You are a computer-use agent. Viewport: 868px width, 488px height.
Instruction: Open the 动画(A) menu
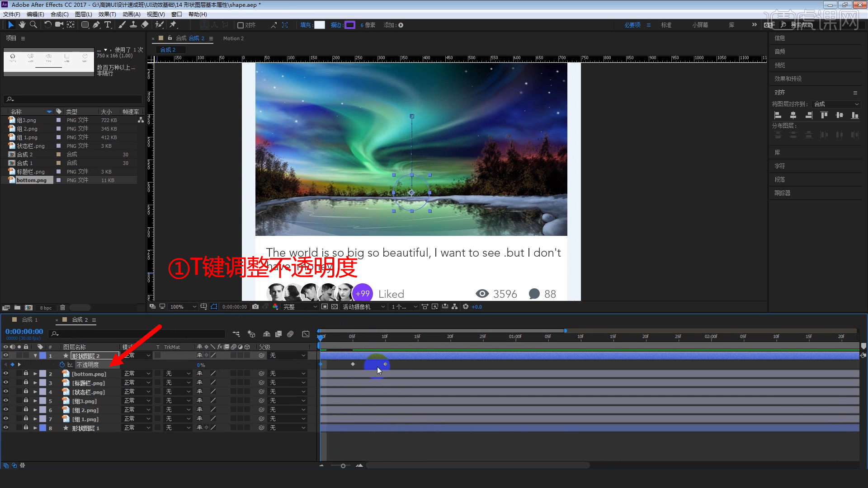132,14
